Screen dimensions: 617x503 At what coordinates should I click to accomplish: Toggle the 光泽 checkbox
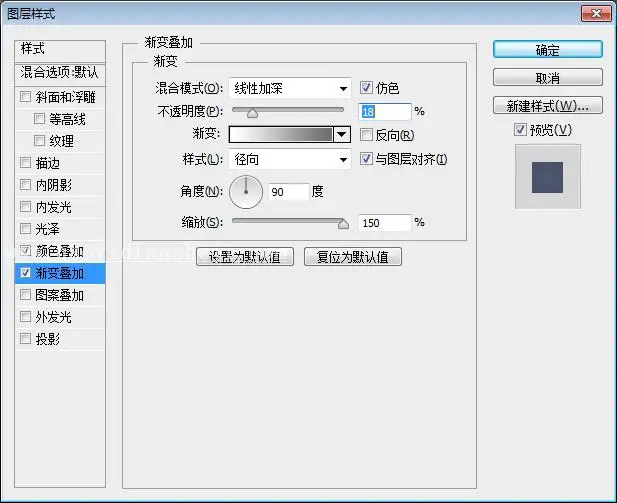pyautogui.click(x=25, y=228)
